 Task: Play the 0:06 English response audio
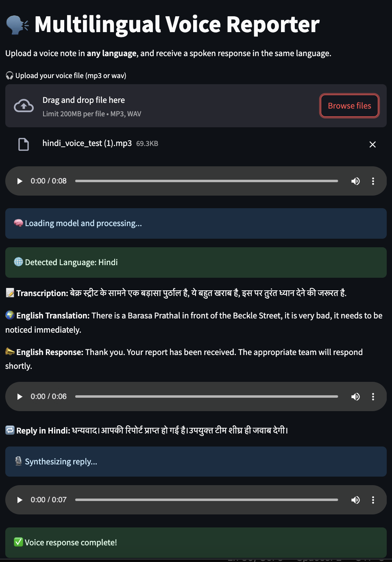pos(20,396)
